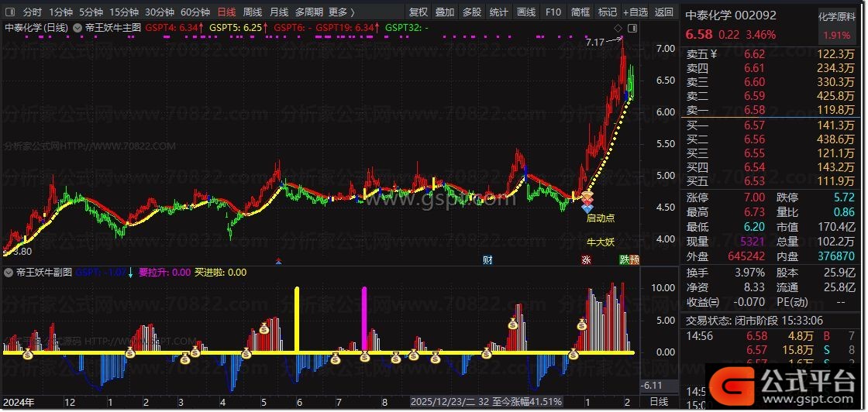Open the 更多 periods dropdown
This screenshot has width=868, height=412.
click(x=341, y=12)
